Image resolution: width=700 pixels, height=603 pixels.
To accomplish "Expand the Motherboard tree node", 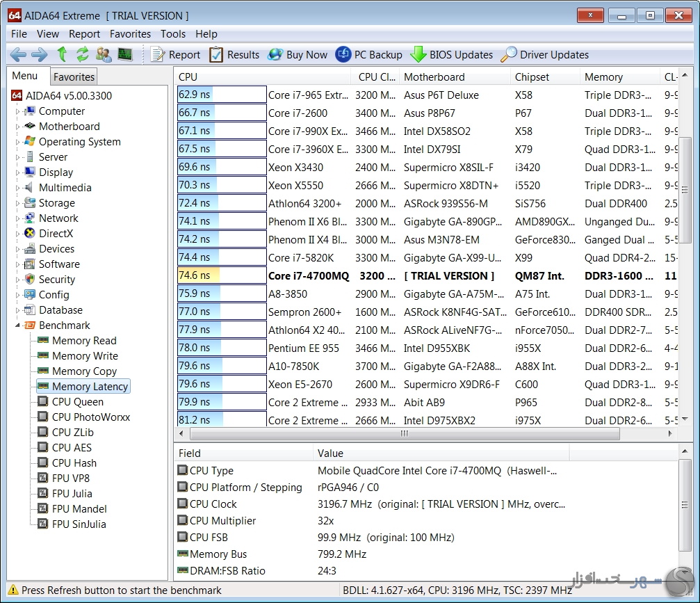I will 17,127.
